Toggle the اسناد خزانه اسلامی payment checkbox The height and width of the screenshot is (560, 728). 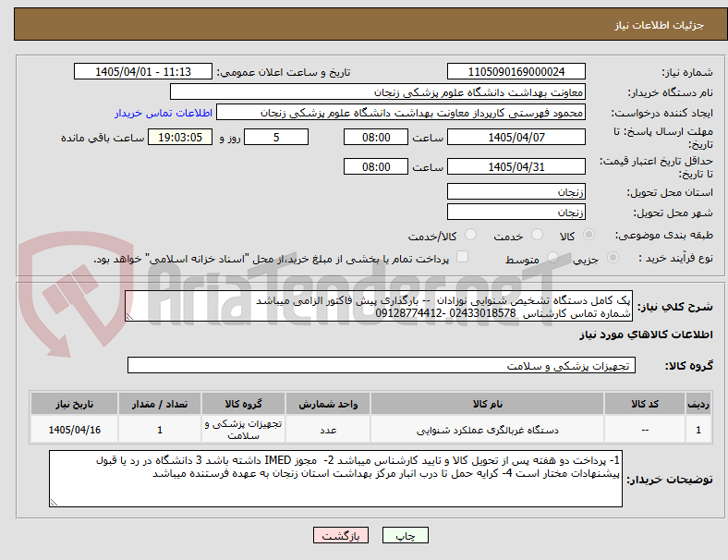tap(463, 257)
